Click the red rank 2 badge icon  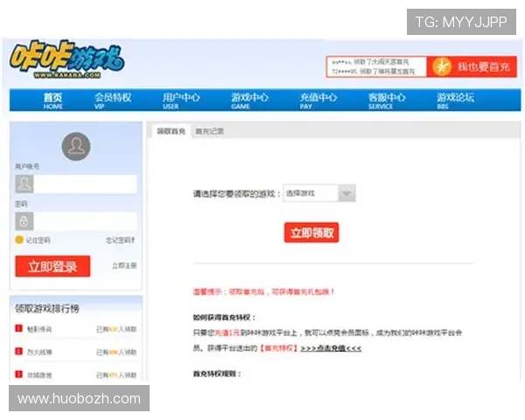[18, 351]
